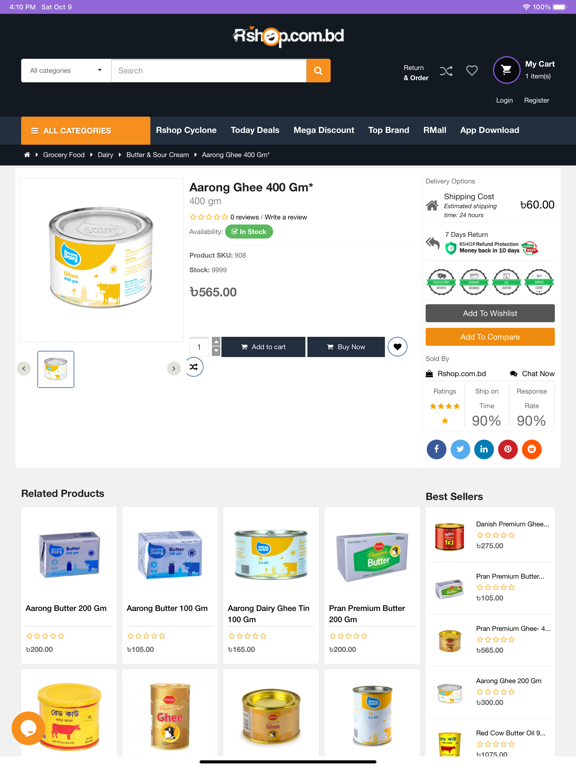Open the shopping cart icon
The width and height of the screenshot is (576, 768).
[506, 70]
